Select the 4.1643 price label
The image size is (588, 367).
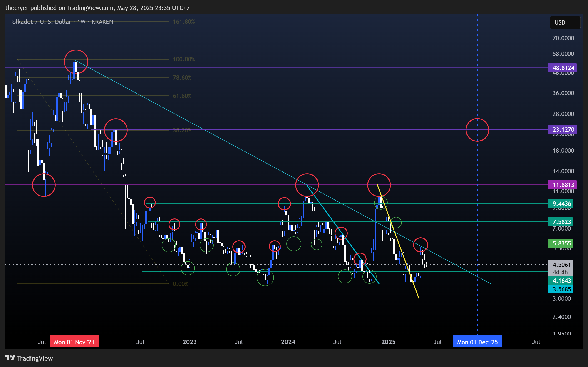561,281
